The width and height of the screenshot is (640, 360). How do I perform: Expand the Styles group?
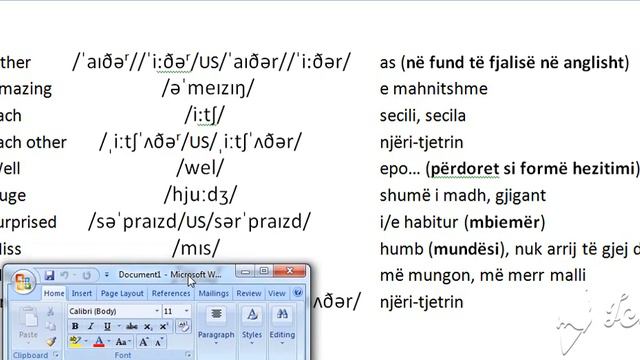tap(252, 327)
